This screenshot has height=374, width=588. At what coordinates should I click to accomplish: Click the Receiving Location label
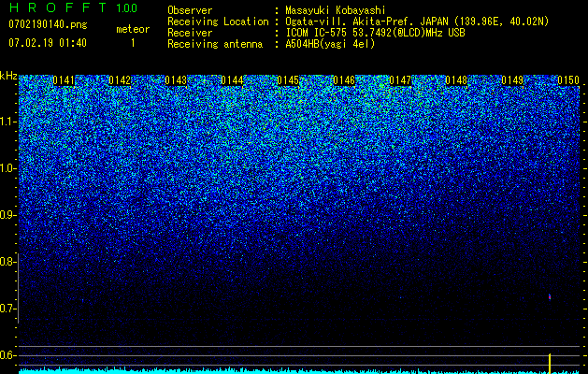[x=218, y=22]
